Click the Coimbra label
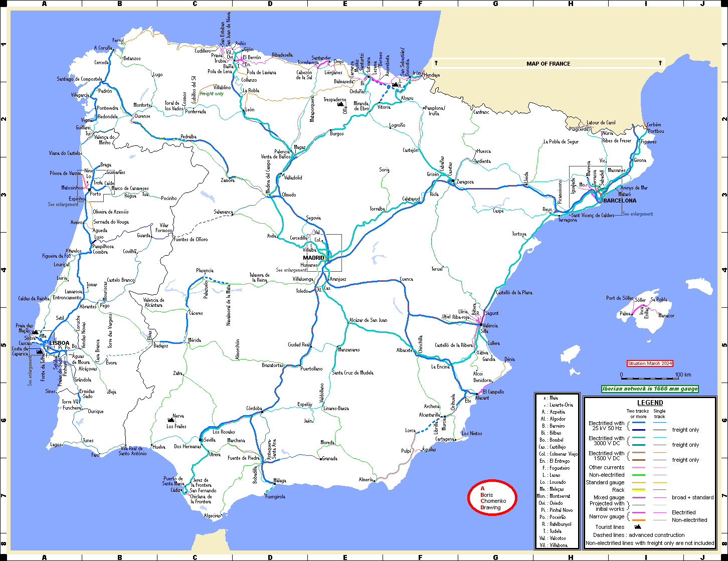This screenshot has height=561, width=728. 100,252
